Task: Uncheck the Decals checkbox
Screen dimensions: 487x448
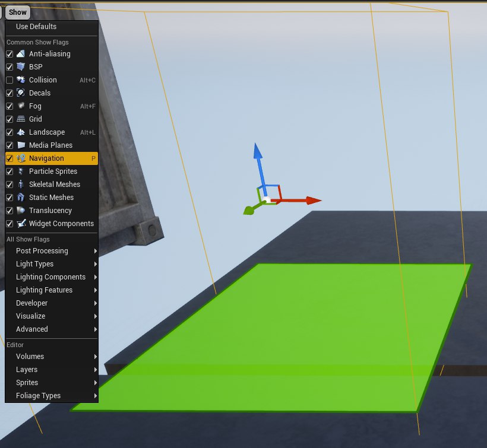Action: click(10, 93)
